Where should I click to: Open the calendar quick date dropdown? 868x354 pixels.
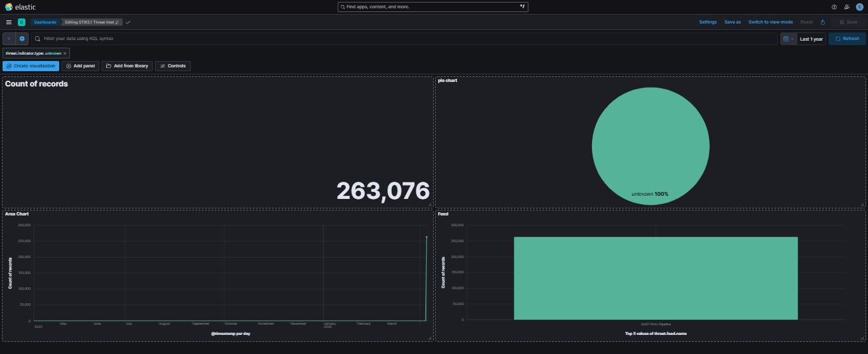(789, 39)
